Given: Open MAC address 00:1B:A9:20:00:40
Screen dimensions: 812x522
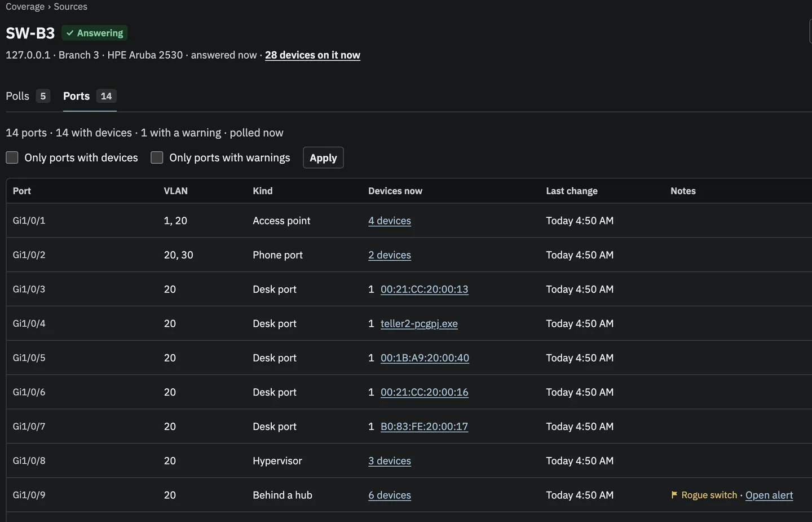Looking at the screenshot, I should click(425, 358).
